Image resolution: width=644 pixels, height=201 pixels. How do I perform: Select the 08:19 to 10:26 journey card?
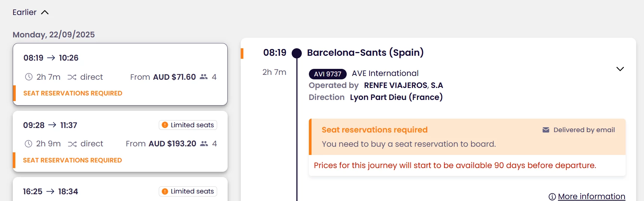coord(120,74)
